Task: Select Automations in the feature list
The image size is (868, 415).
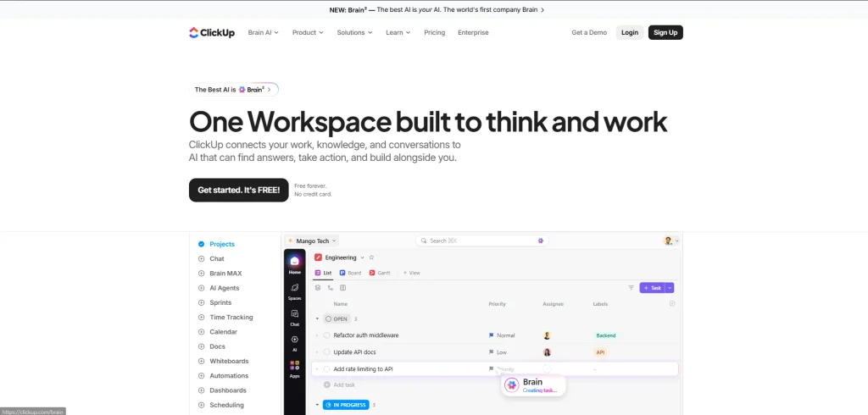Action: [x=229, y=376]
